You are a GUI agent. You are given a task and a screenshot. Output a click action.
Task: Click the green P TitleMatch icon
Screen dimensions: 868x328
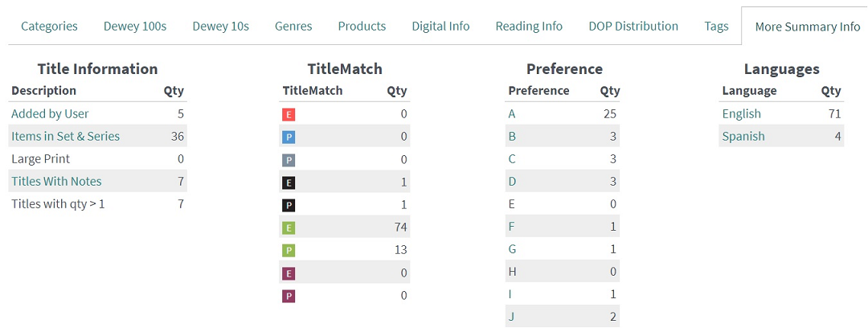(x=288, y=251)
